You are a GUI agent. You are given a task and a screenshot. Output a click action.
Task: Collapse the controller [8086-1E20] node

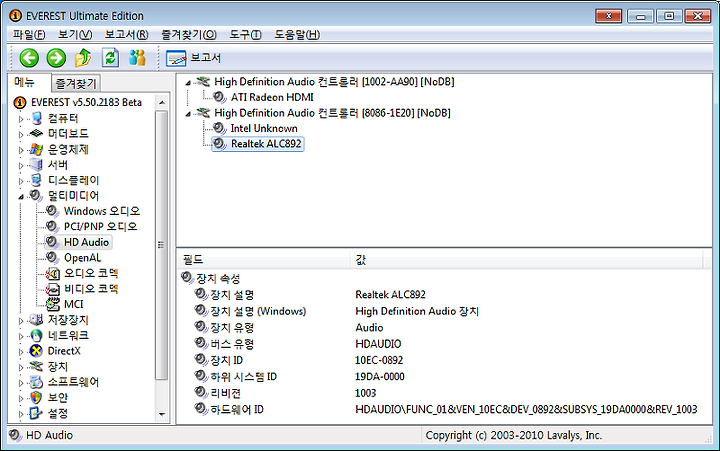pyautogui.click(x=188, y=114)
